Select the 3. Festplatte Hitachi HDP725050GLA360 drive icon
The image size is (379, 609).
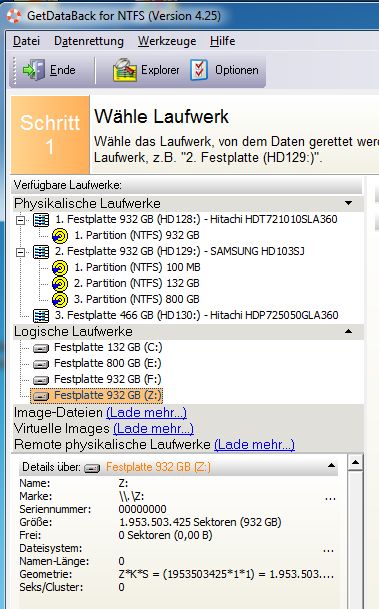(41, 316)
